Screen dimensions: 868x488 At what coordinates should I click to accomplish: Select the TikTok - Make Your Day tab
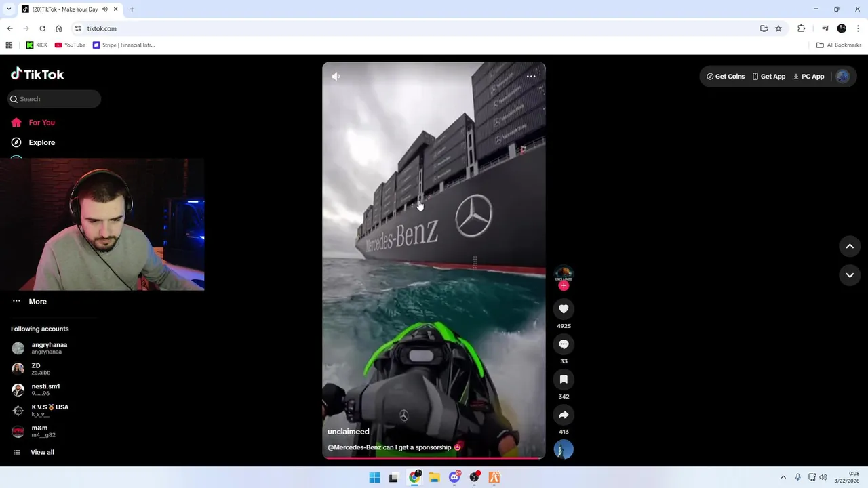pyautogui.click(x=66, y=9)
